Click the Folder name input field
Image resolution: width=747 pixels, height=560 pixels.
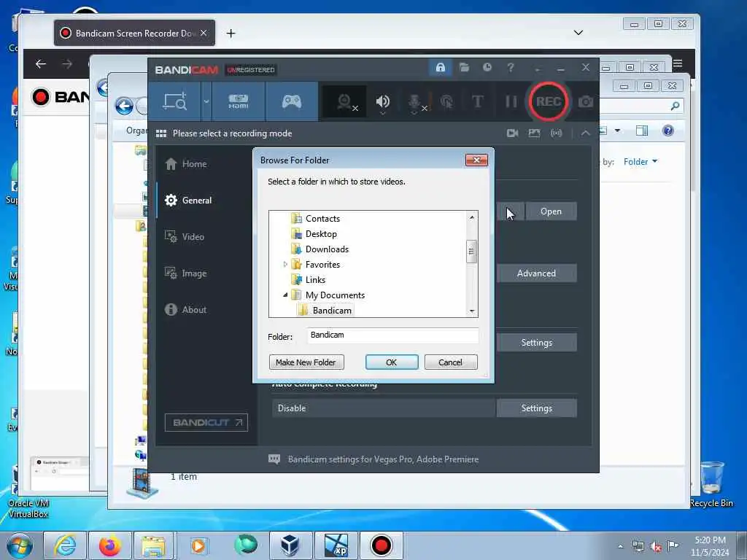pyautogui.click(x=392, y=335)
